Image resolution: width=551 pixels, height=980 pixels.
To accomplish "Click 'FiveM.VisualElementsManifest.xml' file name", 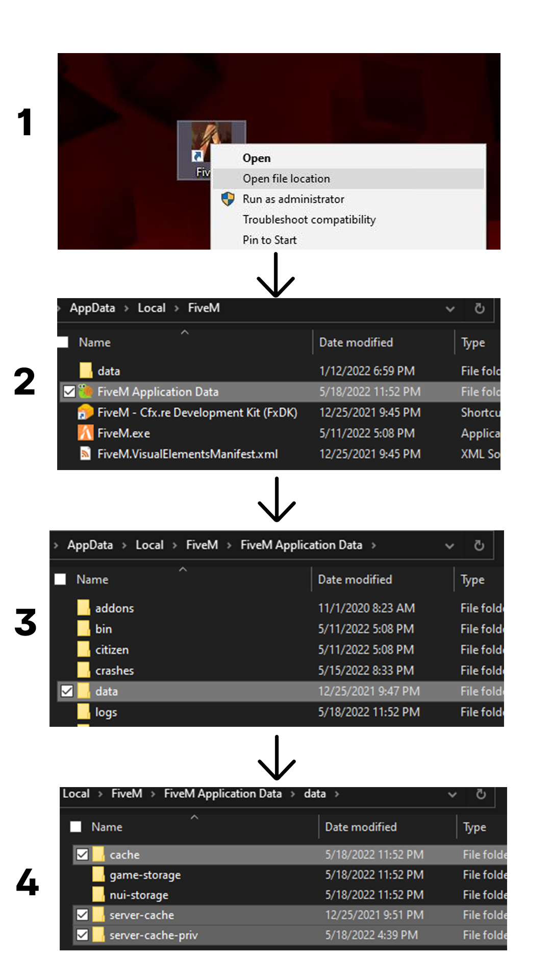I will click(x=187, y=454).
